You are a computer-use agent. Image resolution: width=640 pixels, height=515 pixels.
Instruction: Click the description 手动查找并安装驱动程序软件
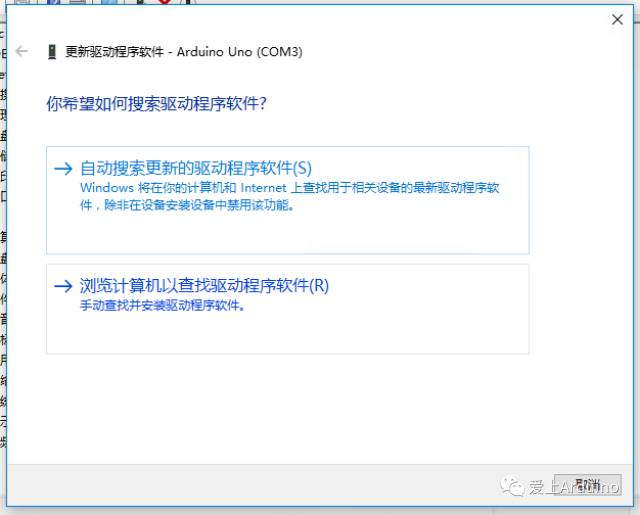click(x=162, y=305)
